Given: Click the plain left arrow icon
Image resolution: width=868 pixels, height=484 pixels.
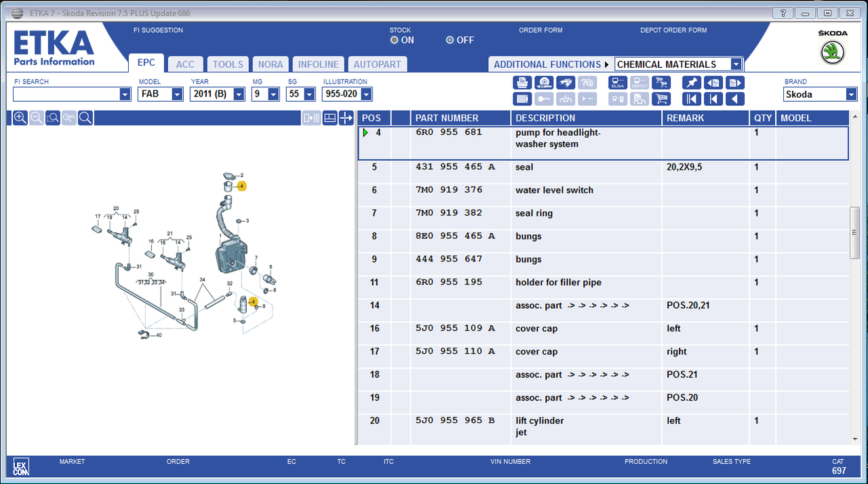Looking at the screenshot, I should (x=734, y=99).
